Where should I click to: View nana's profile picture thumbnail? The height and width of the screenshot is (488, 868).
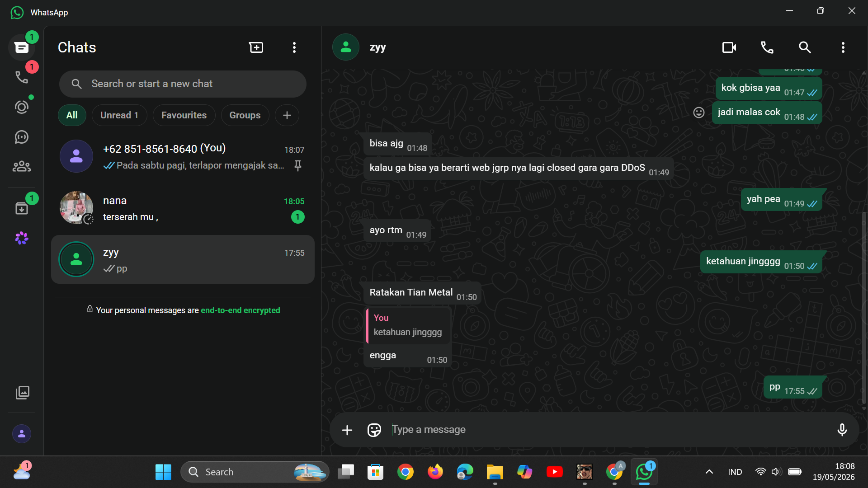tap(76, 208)
